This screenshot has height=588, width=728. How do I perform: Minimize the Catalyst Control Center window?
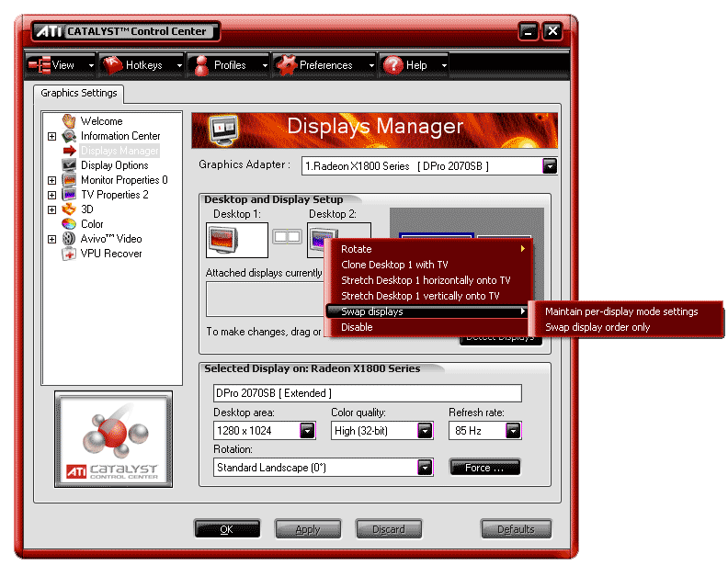pyautogui.click(x=529, y=31)
